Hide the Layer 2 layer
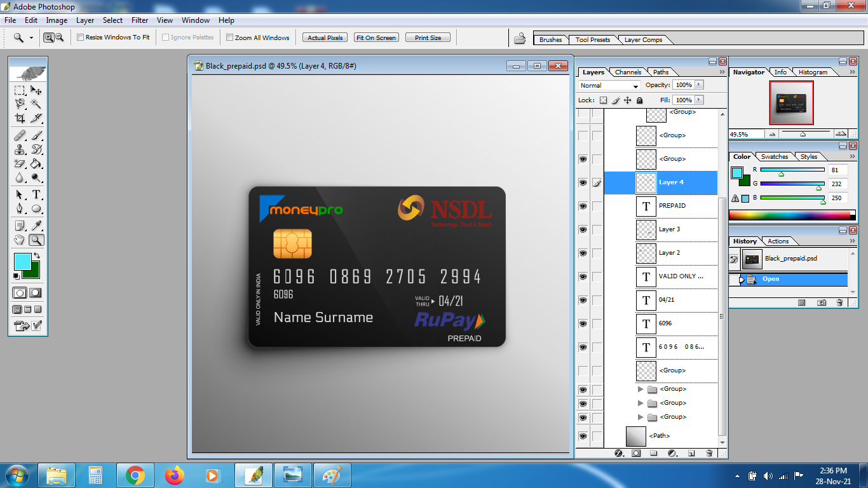 pyautogui.click(x=583, y=254)
